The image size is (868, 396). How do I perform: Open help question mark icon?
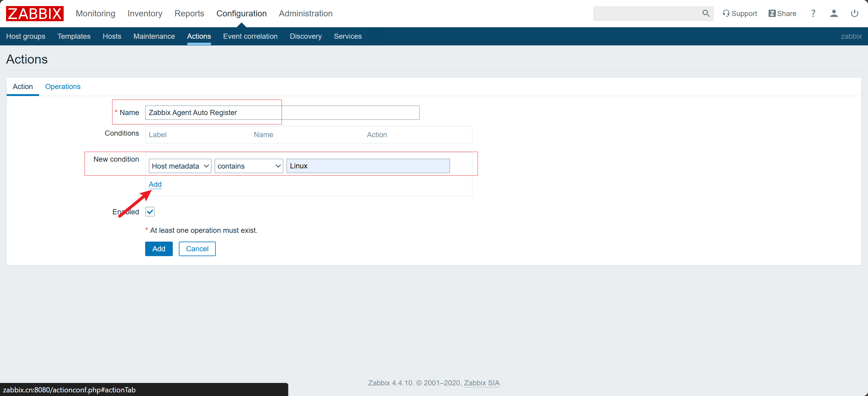813,13
